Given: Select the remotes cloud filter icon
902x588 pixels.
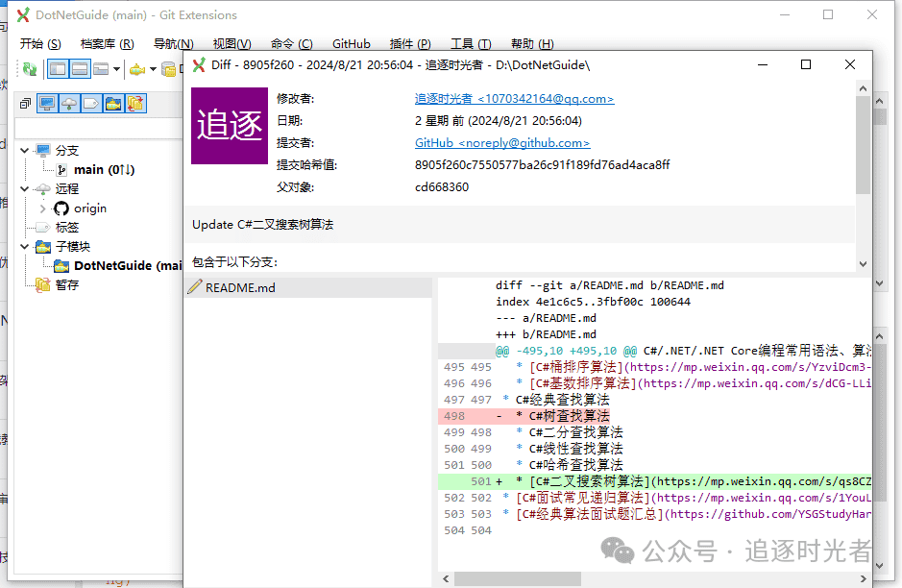Looking at the screenshot, I should (67, 103).
